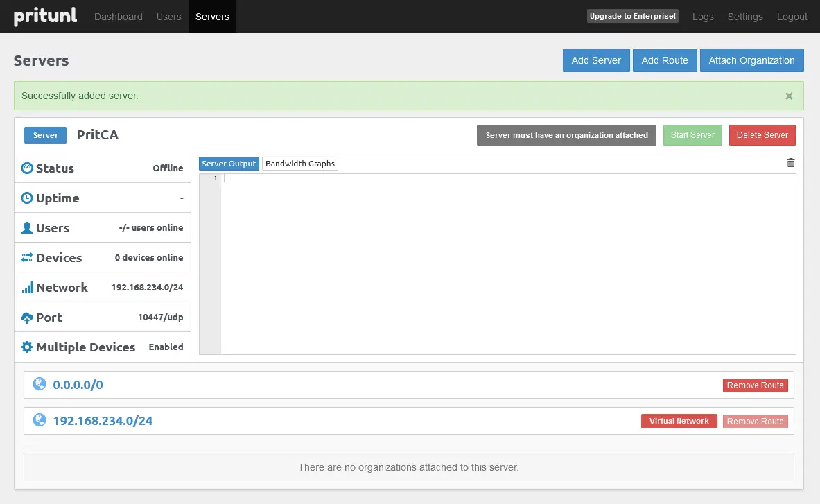
Task: Click the Multiple Devices gear icon
Action: [26, 347]
